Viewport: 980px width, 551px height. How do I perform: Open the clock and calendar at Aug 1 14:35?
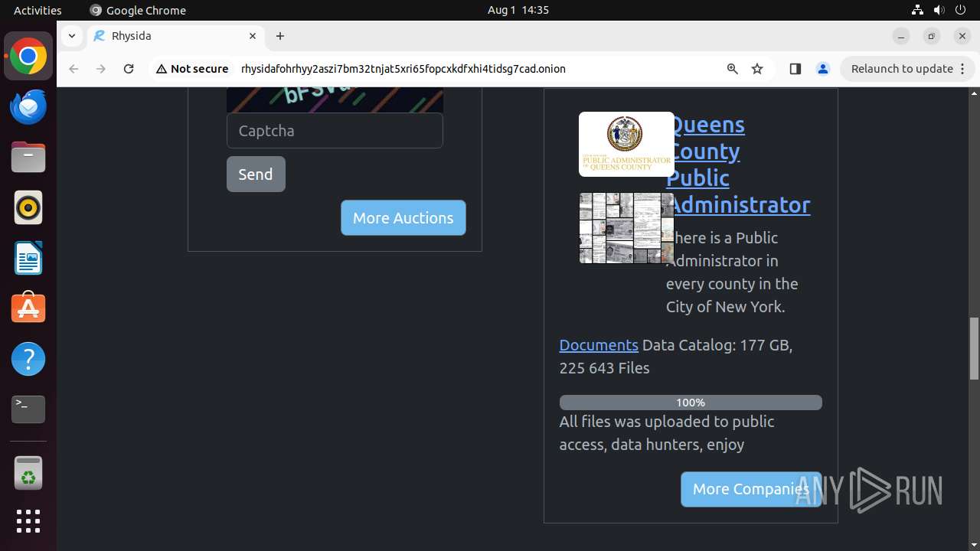(518, 10)
